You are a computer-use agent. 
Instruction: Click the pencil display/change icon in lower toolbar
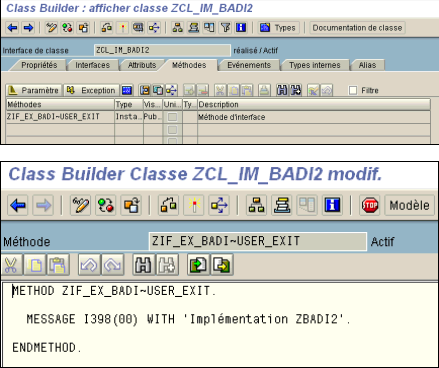pyautogui.click(x=80, y=205)
